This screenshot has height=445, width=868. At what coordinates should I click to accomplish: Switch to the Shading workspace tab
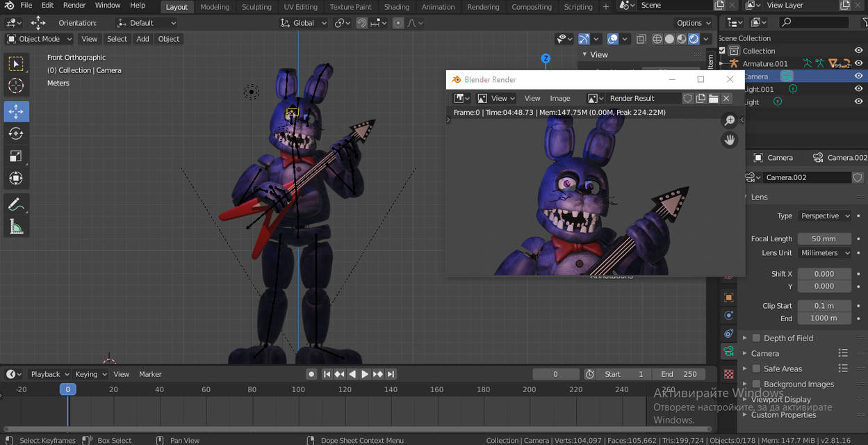pyautogui.click(x=397, y=7)
